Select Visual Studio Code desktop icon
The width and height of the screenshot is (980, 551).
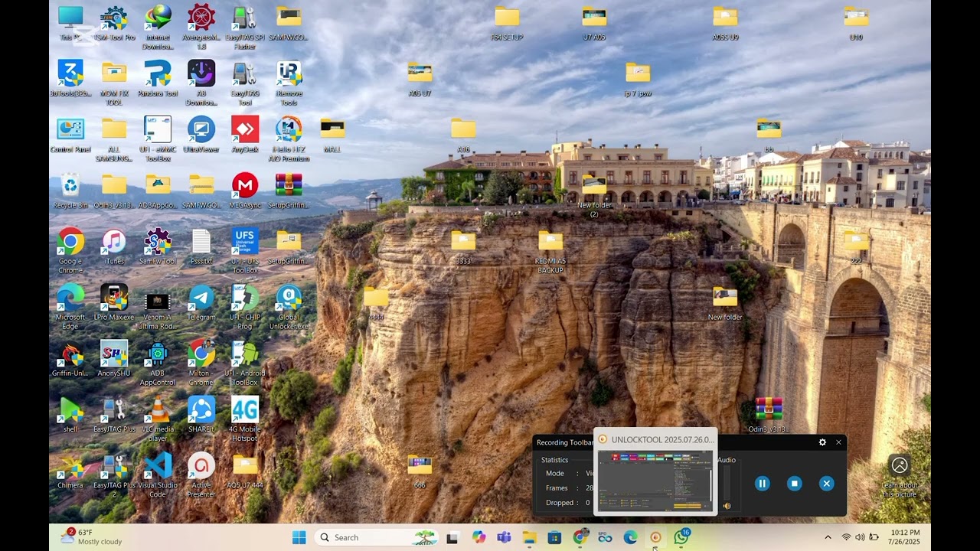click(x=158, y=474)
